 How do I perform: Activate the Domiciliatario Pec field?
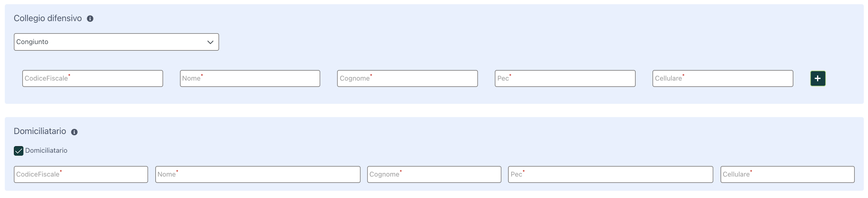pos(610,175)
